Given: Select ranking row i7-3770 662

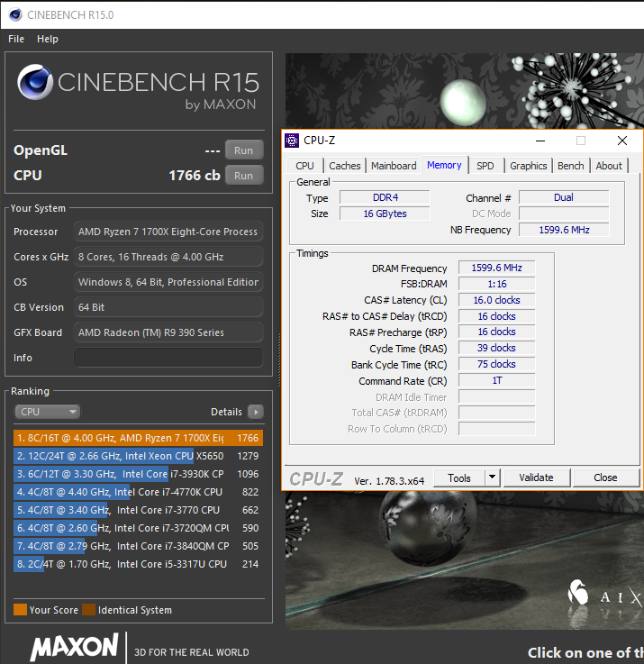Looking at the screenshot, I should 138,510.
